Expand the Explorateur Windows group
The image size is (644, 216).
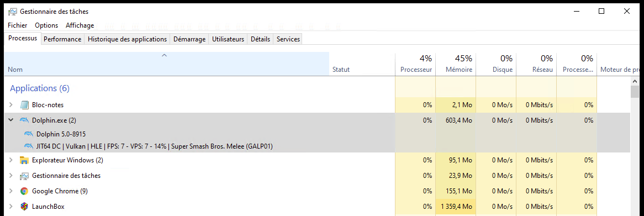coord(11,160)
